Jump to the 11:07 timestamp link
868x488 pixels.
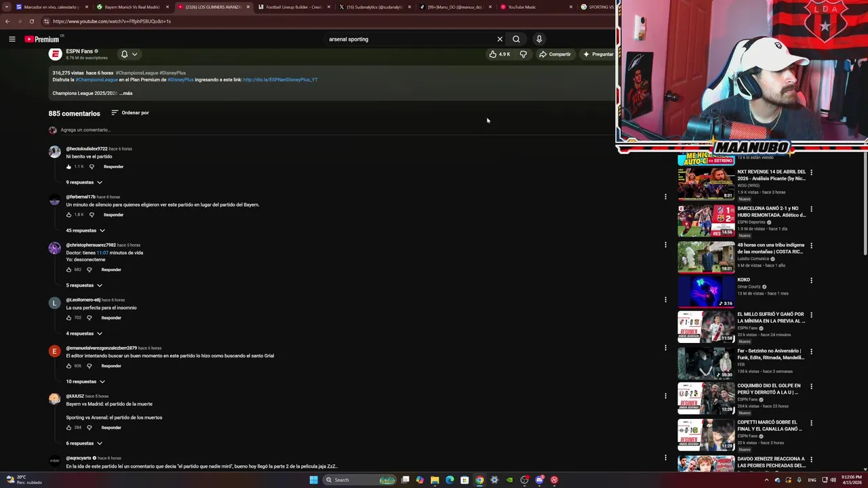[102, 253]
